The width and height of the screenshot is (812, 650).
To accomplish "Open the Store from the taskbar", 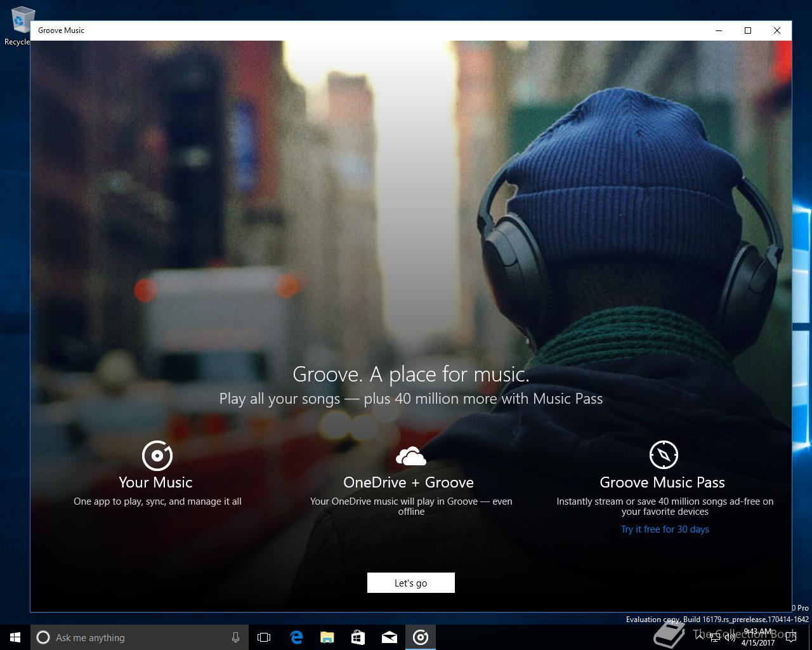I will point(358,637).
